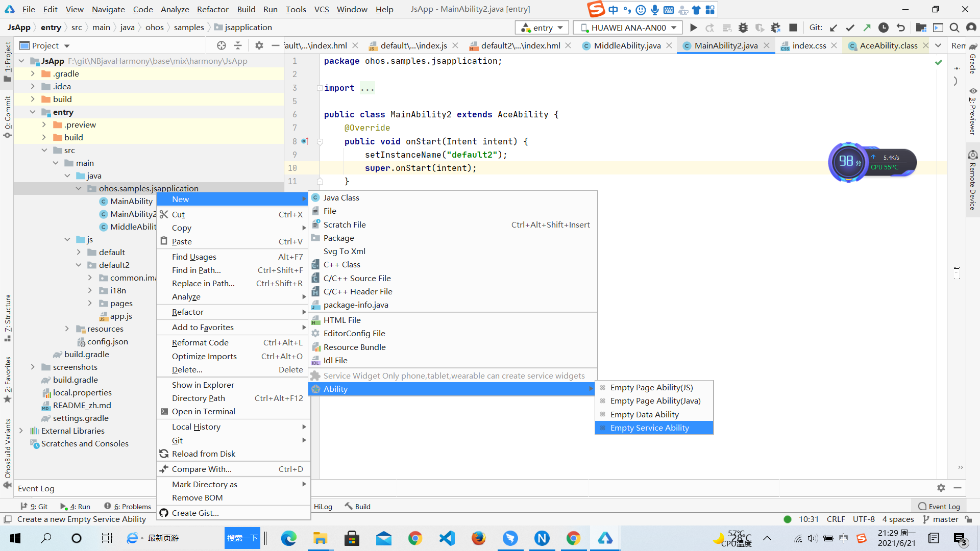Click the Run app play button
This screenshot has width=980, height=551.
[693, 28]
